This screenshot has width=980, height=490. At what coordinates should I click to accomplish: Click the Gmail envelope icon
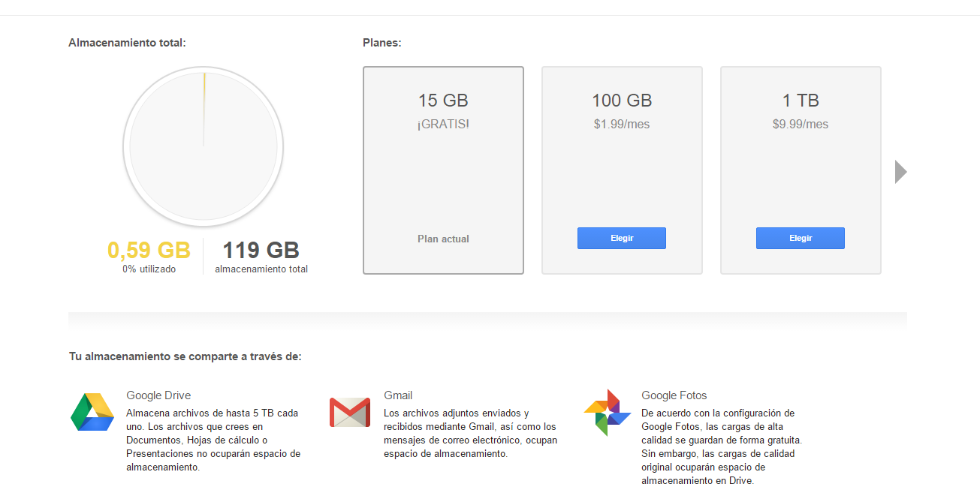point(350,413)
